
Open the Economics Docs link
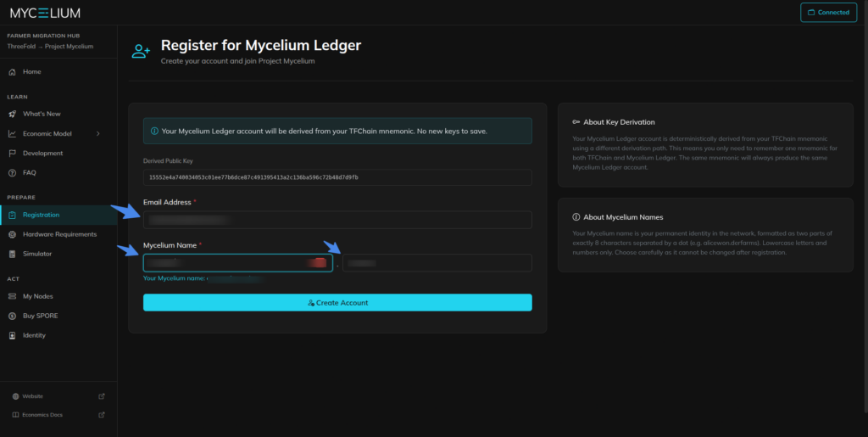pyautogui.click(x=42, y=415)
